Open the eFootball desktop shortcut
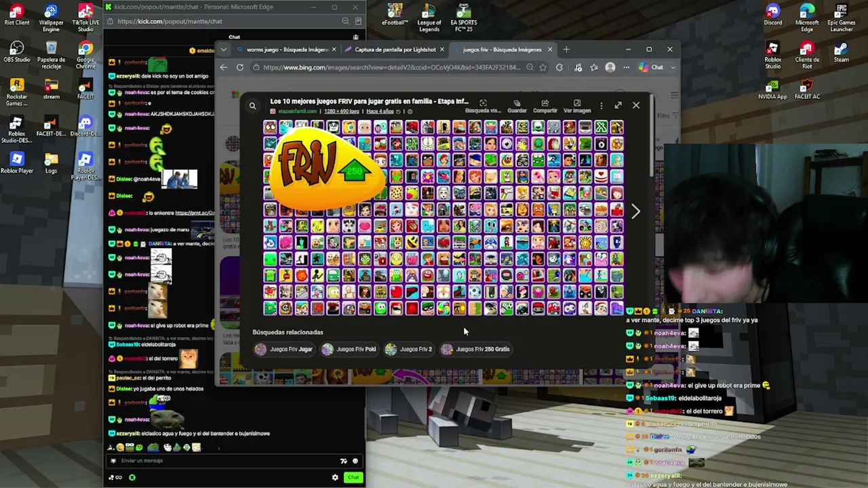The height and width of the screenshot is (488, 868). [395, 15]
